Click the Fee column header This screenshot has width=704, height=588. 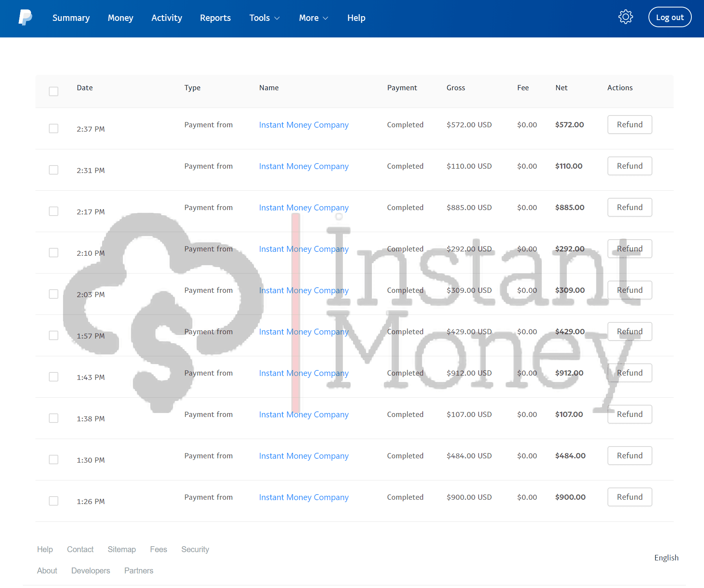click(523, 88)
